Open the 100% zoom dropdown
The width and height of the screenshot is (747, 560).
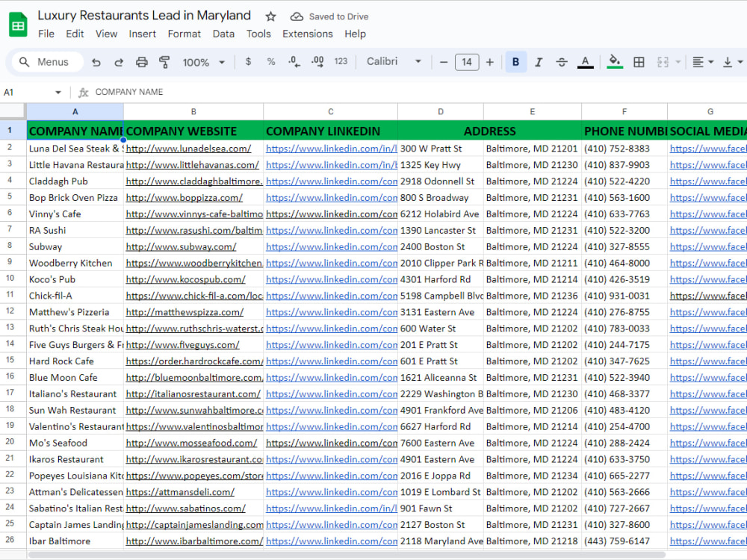[203, 62]
